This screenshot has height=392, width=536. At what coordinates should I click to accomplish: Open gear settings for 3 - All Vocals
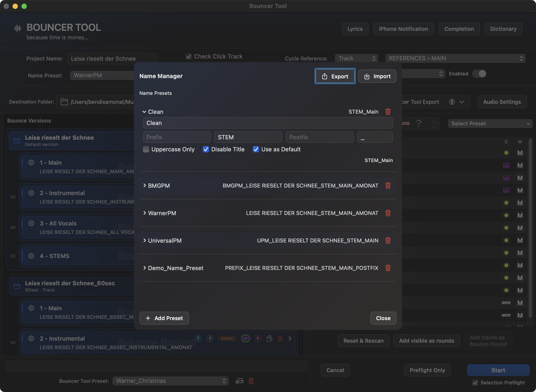(31, 223)
